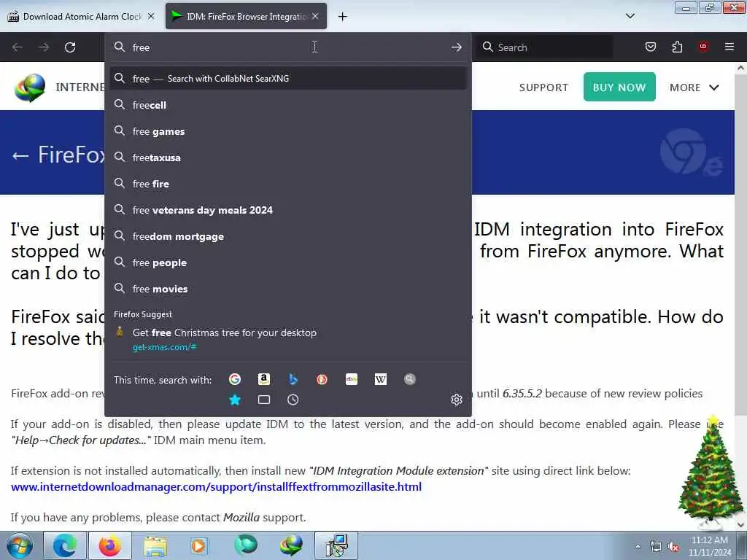Search this time with Amazon
Image resolution: width=747 pixels, height=560 pixels.
tap(264, 379)
